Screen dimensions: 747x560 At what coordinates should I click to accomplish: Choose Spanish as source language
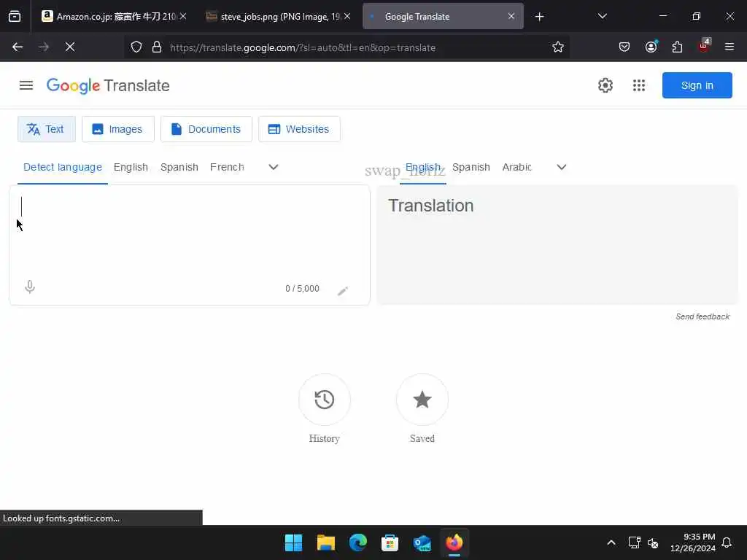pyautogui.click(x=179, y=167)
